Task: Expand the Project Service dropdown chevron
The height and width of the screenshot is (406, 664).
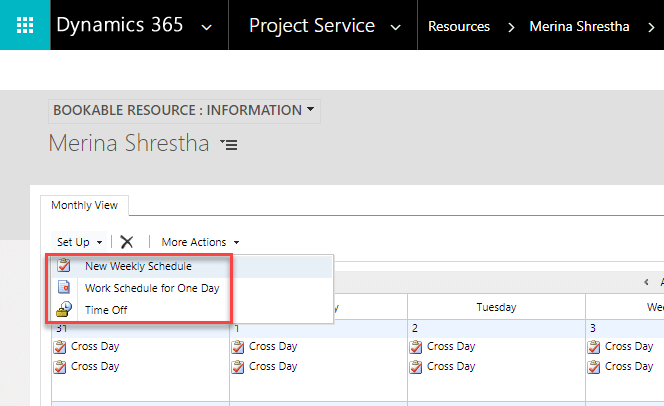Action: click(x=396, y=28)
